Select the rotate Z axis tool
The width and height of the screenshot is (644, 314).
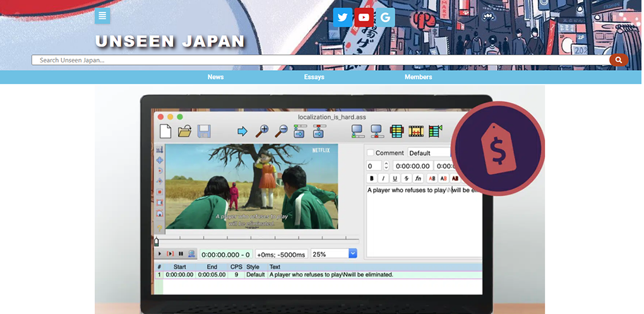pyautogui.click(x=159, y=170)
